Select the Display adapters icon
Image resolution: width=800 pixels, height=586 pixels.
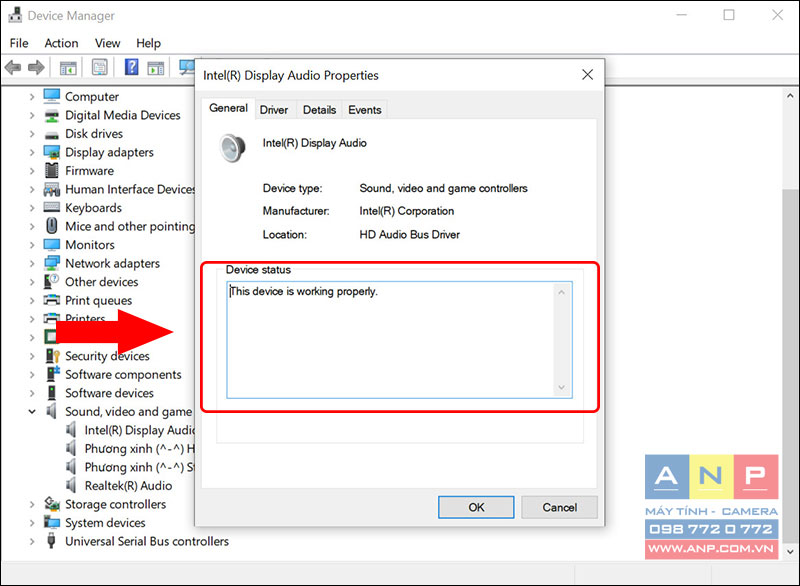click(x=52, y=152)
